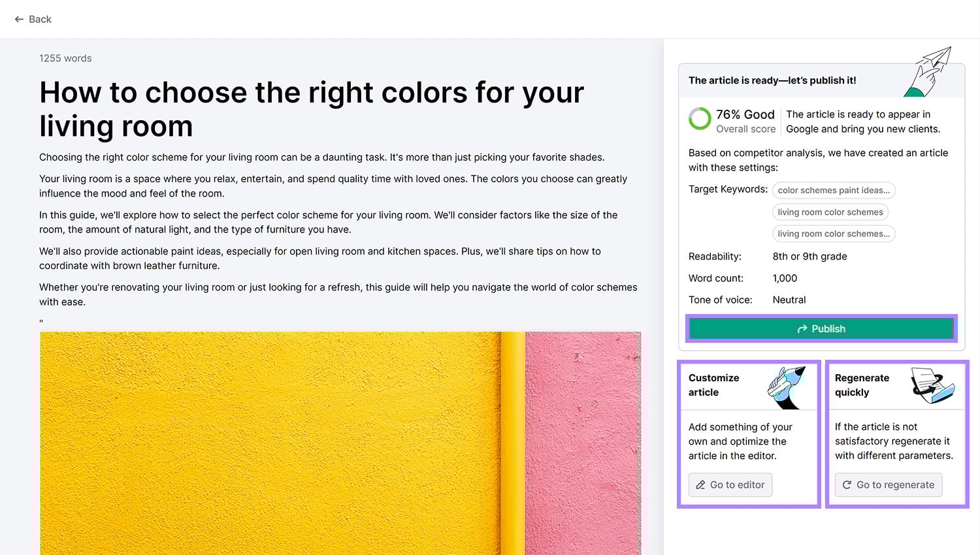Viewport: 980px width, 555px height.
Task: Click the back arrow icon
Action: point(19,19)
